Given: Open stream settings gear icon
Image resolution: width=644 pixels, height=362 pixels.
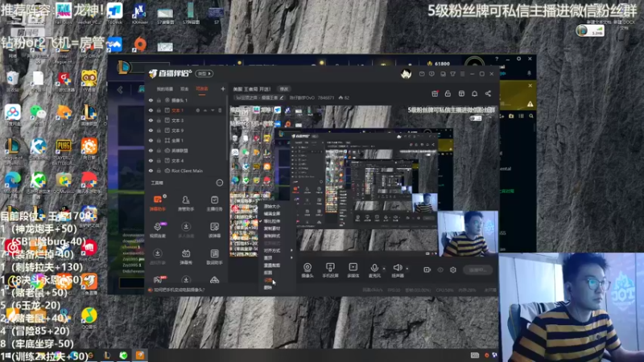Looking at the screenshot, I should tap(453, 269).
